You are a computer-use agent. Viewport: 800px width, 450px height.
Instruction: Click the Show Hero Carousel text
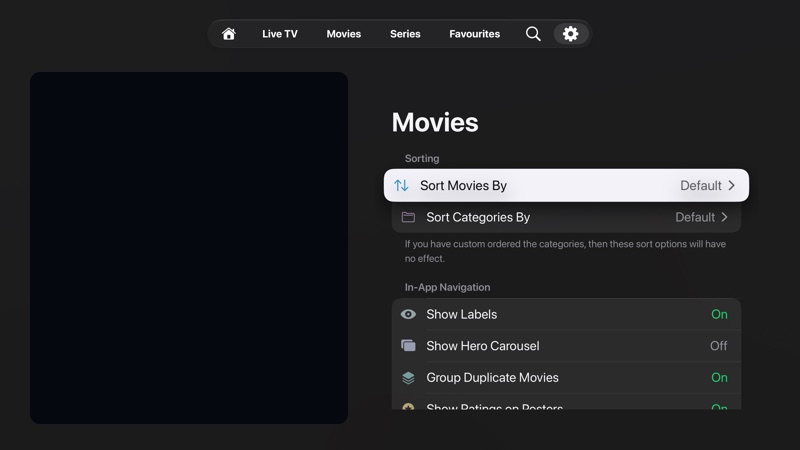click(x=483, y=346)
